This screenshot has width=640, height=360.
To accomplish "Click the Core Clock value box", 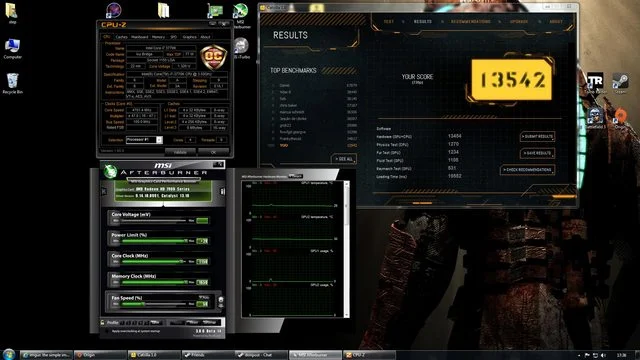I will (202, 262).
